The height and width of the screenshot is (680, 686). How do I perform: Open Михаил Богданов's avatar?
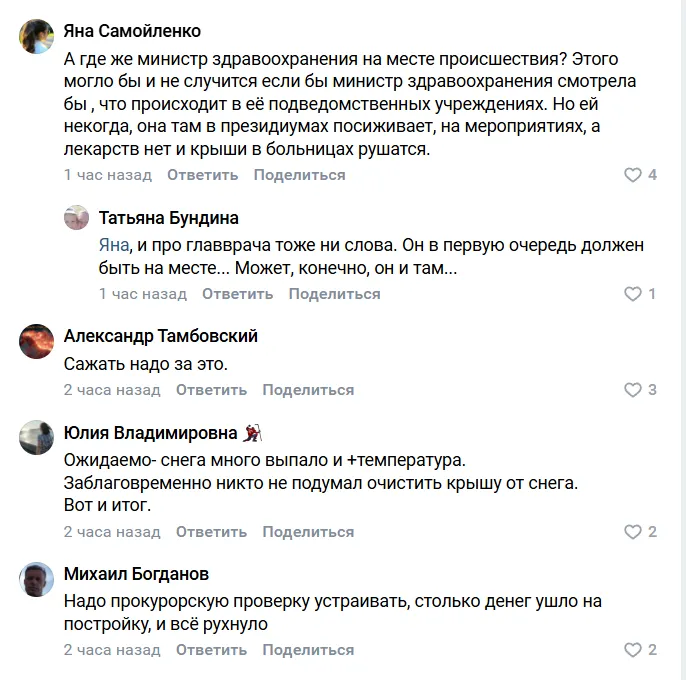coord(37,580)
